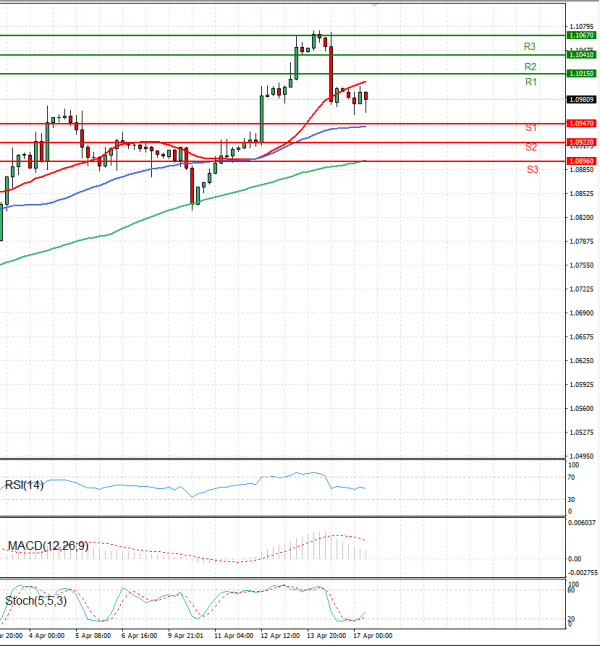600x646 pixels.
Task: Click the MACD(12,26,9) indicator label
Action: (48, 546)
